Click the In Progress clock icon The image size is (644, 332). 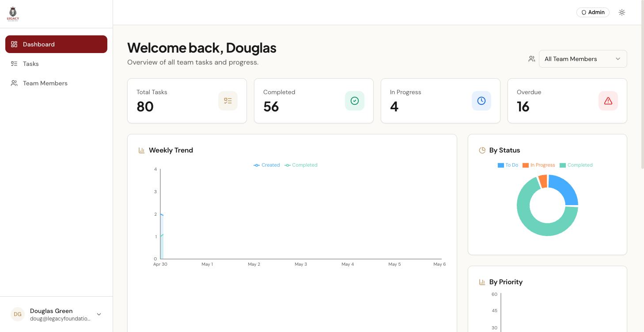481,101
